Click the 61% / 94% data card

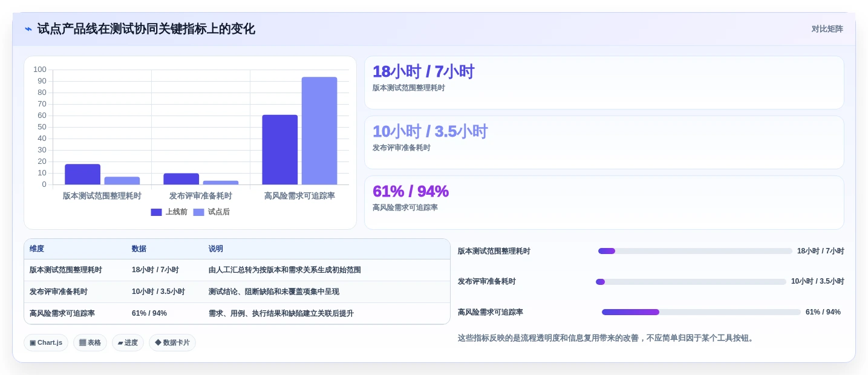click(604, 203)
